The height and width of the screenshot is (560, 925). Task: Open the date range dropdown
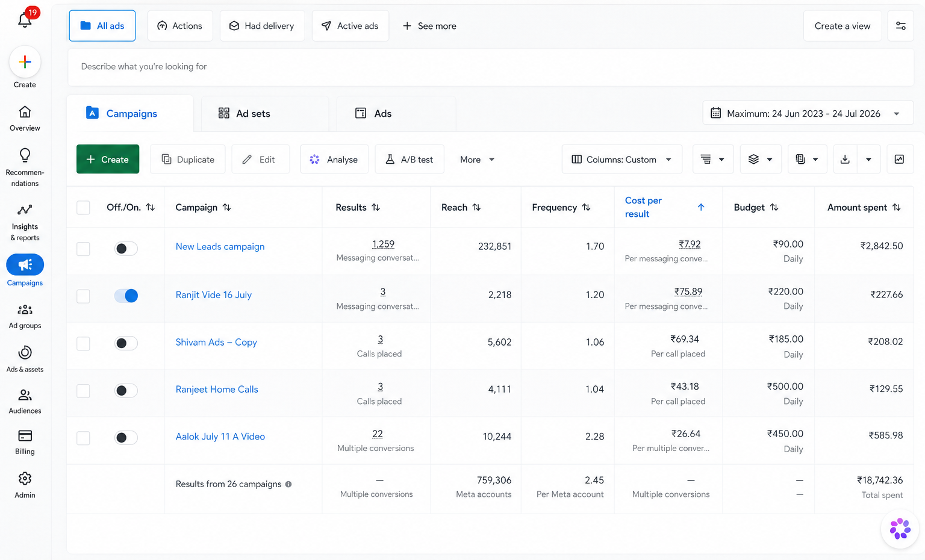click(808, 113)
